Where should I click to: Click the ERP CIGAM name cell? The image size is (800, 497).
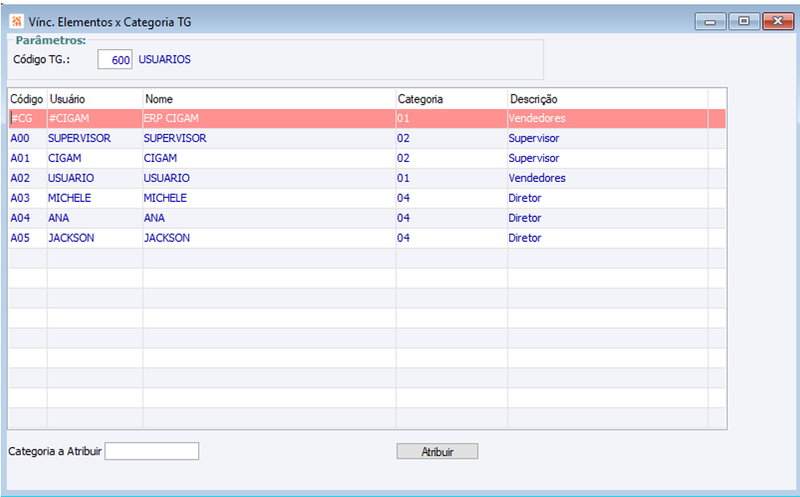[x=269, y=118]
